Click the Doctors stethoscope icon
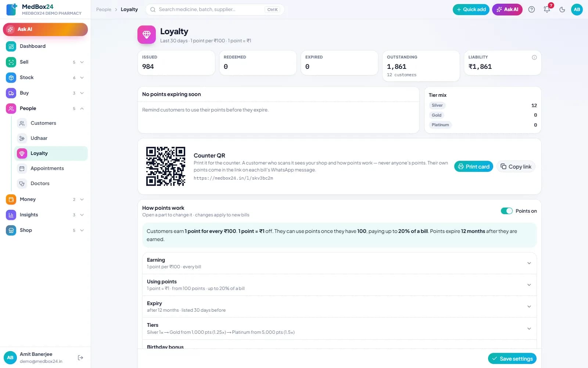Viewport: 588px width, 368px height. (22, 184)
